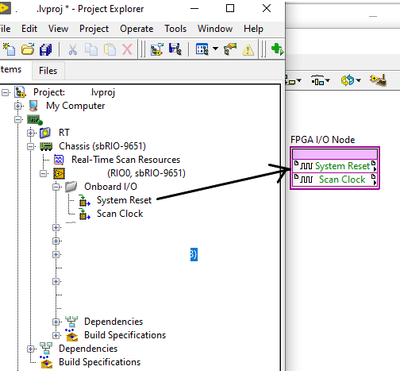Select the Onboard I/O folder
Viewport: 400px width, 371px height.
pyautogui.click(x=110, y=187)
